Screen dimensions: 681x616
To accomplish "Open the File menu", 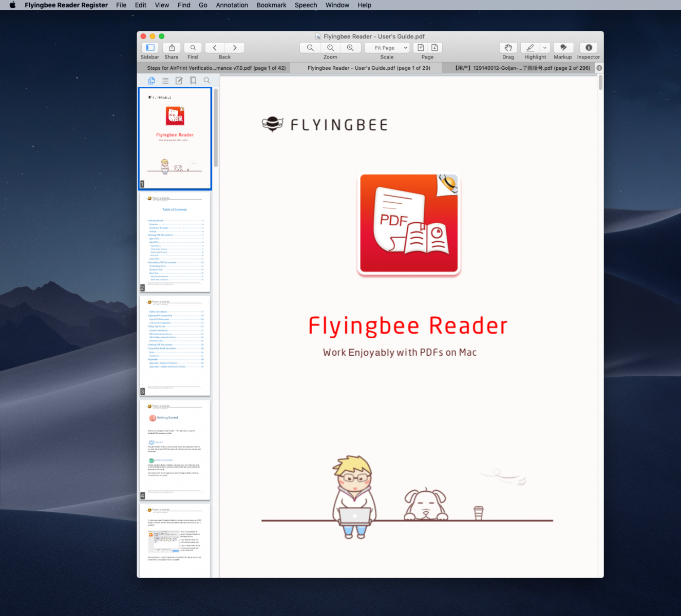I will (x=121, y=5).
